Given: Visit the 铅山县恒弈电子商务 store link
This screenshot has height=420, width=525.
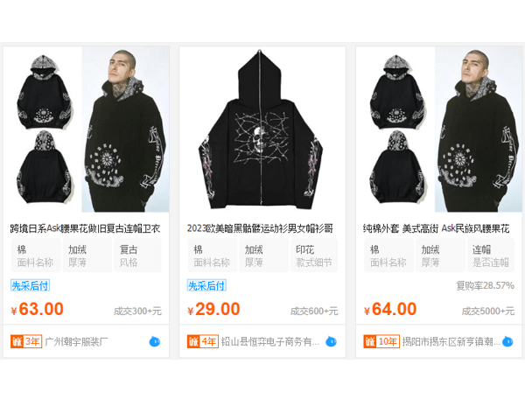Looking at the screenshot, I should tap(270, 341).
